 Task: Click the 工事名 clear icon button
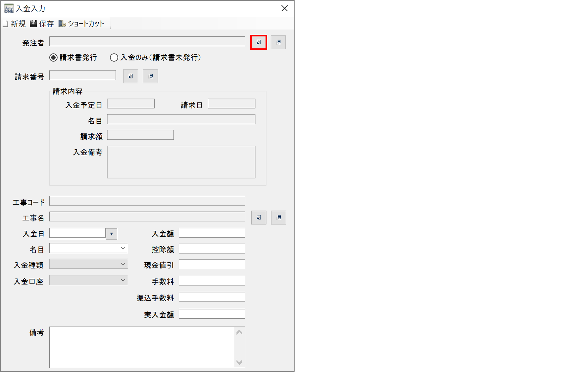[x=278, y=218]
